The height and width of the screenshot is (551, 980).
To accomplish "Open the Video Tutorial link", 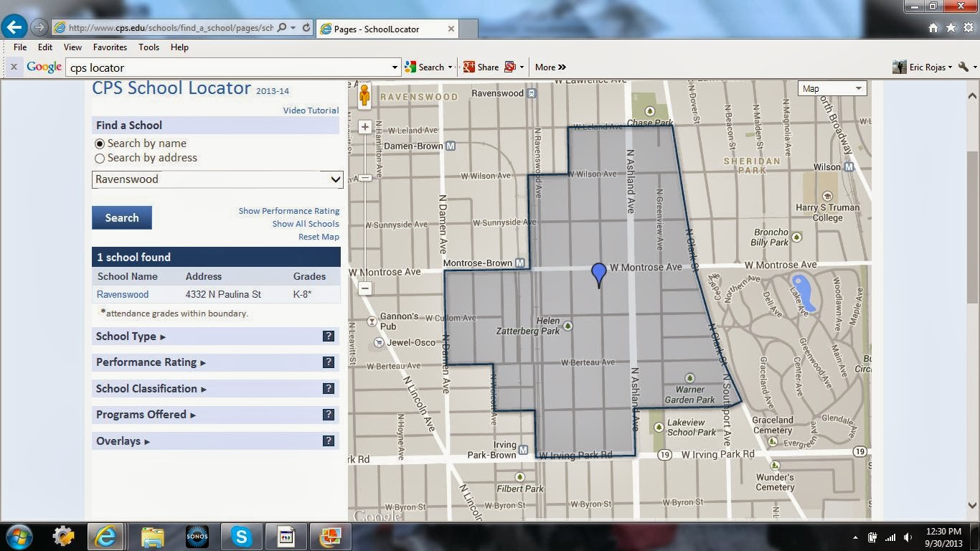I will click(x=311, y=110).
